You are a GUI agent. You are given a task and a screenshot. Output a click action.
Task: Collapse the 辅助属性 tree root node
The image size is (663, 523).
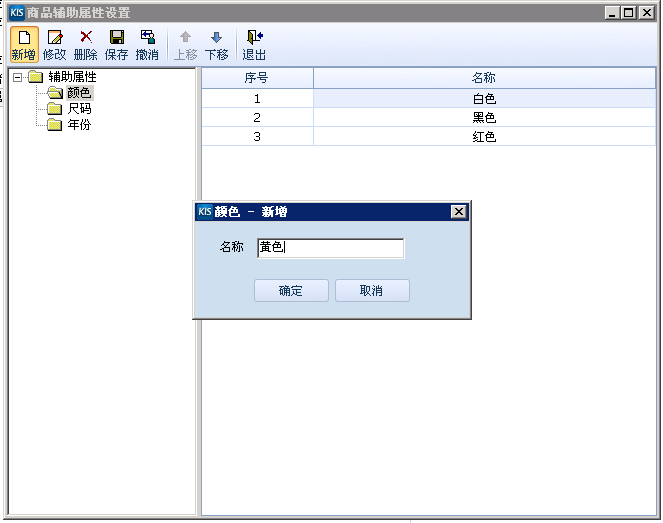[18, 77]
